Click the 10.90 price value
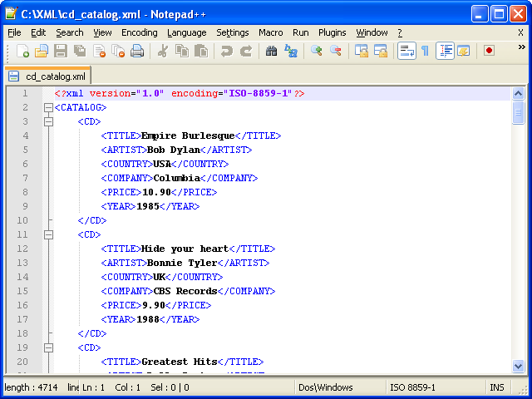The width and height of the screenshot is (532, 399). [x=156, y=192]
